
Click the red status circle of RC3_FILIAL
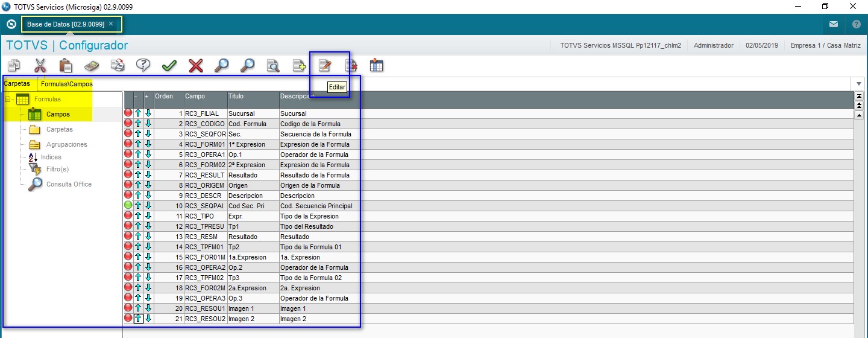(x=128, y=113)
